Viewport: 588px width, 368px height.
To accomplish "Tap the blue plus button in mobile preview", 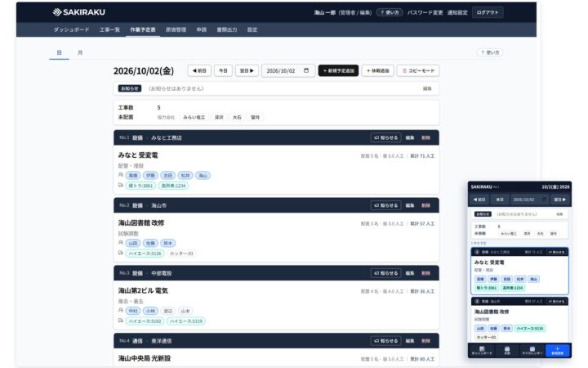I will coord(558,350).
